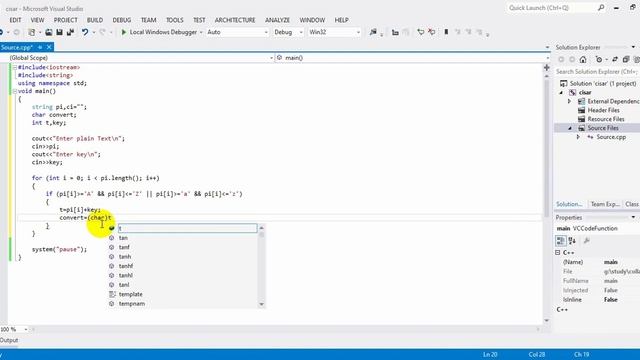The width and height of the screenshot is (640, 360).
Task: Select 'tempnam' in the IntelliSense list
Action: pos(132,304)
